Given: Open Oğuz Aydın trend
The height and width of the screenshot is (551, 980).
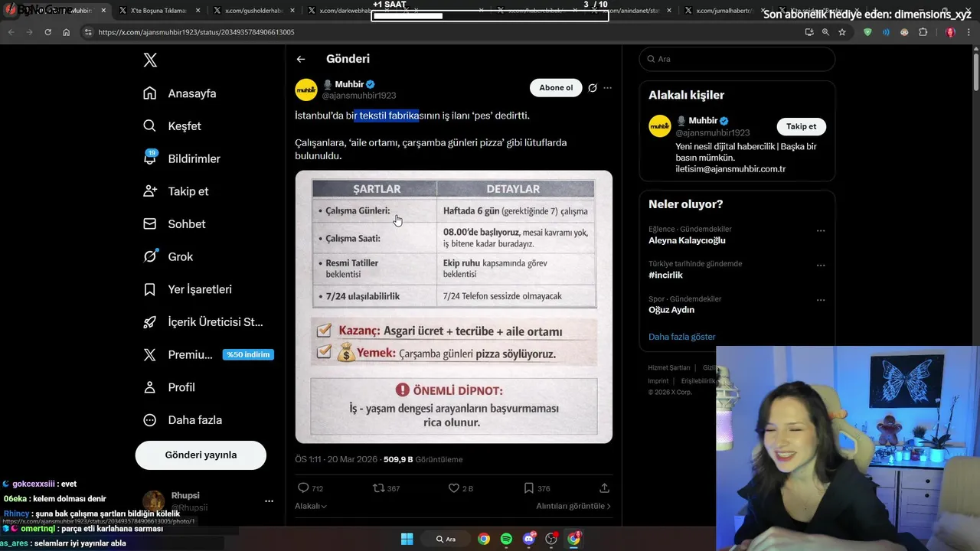Looking at the screenshot, I should point(671,310).
